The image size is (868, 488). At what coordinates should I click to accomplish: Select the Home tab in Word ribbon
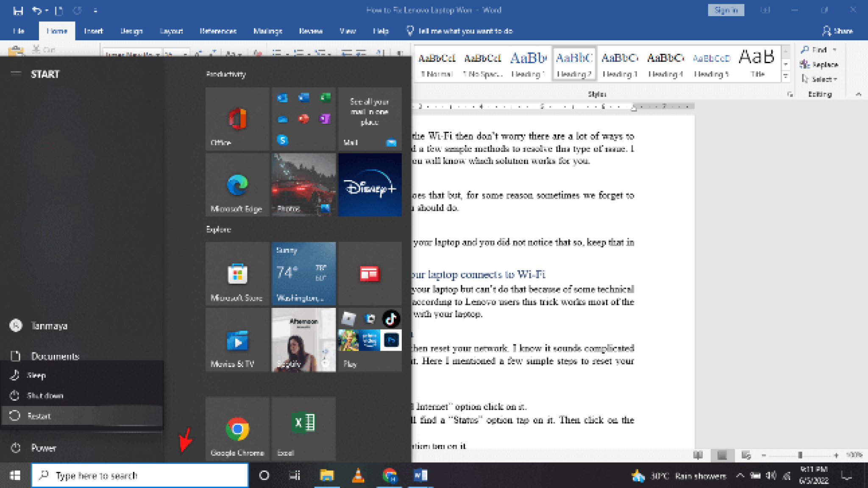coord(57,31)
